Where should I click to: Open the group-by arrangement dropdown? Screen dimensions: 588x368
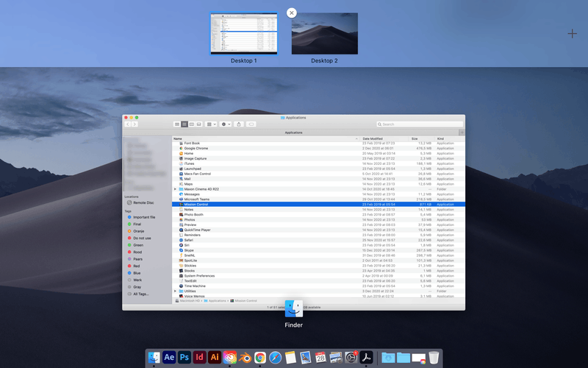click(212, 124)
